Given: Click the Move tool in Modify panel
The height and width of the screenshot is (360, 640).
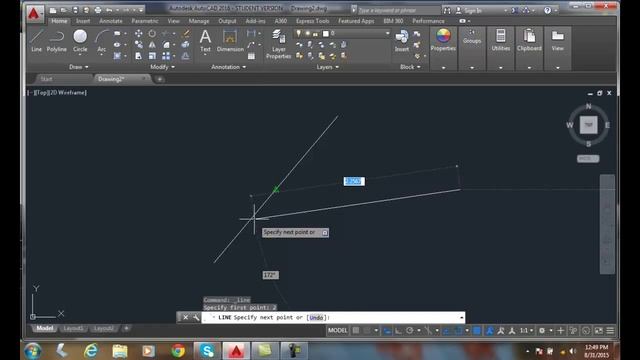Looking at the screenshot, I should [139, 33].
